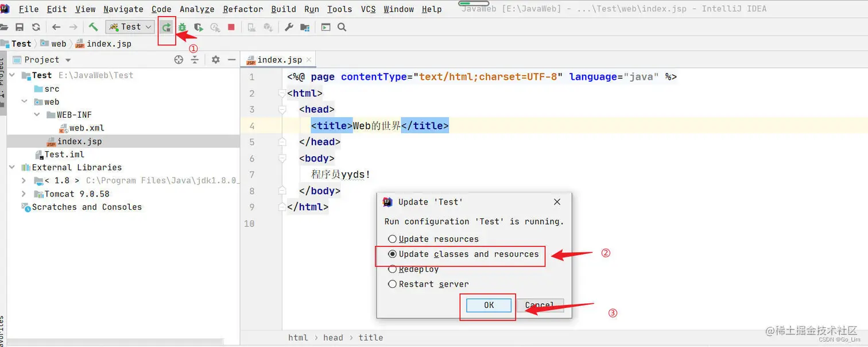Switch to the index.jsp editor tab
868x347 pixels.
pyautogui.click(x=279, y=60)
